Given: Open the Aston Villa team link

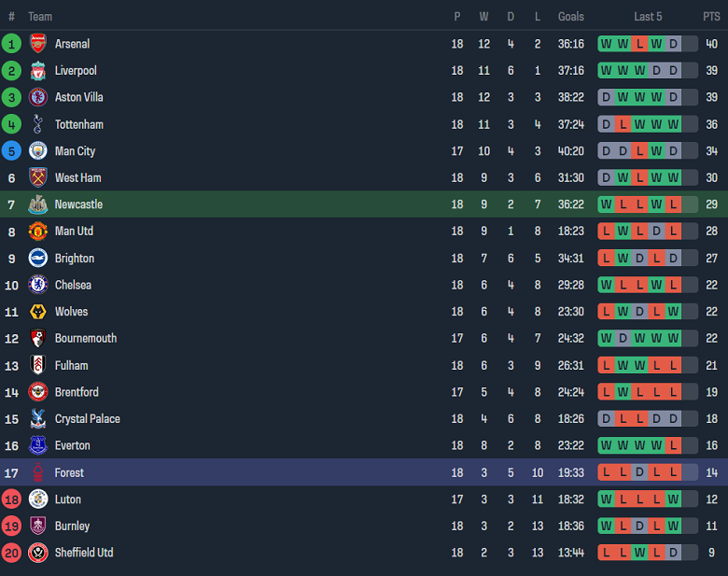Looking at the screenshot, I should (79, 97).
